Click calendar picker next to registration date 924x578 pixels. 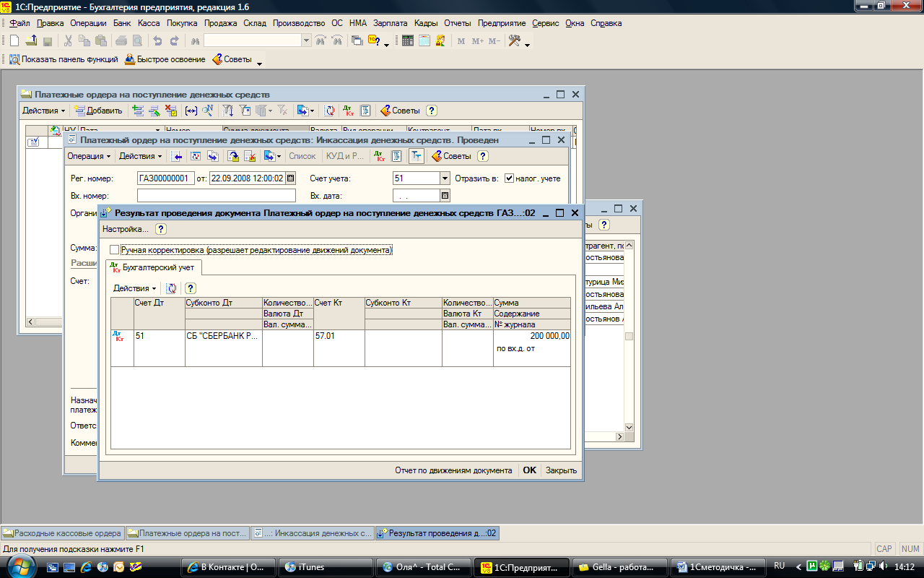(x=291, y=178)
